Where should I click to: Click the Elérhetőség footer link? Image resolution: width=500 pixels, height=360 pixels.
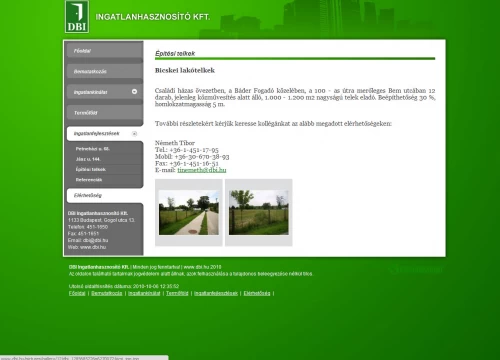[x=257, y=293]
